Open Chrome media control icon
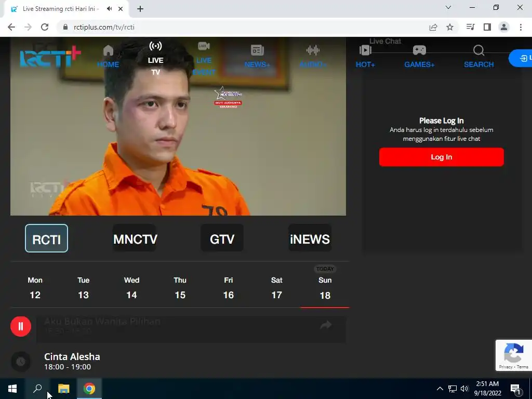The image size is (532, 399). (x=470, y=27)
